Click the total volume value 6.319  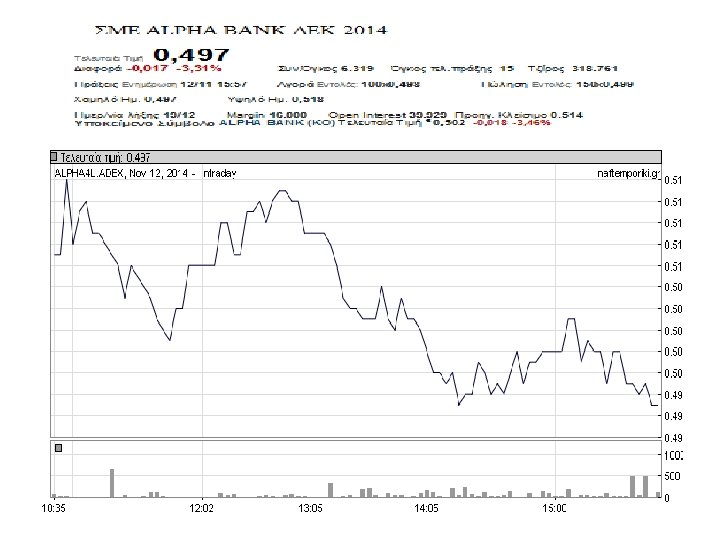click(357, 68)
